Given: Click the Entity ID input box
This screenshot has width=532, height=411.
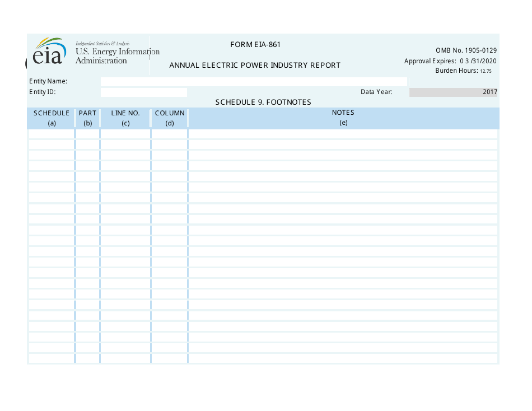Looking at the screenshot, I should point(143,92).
